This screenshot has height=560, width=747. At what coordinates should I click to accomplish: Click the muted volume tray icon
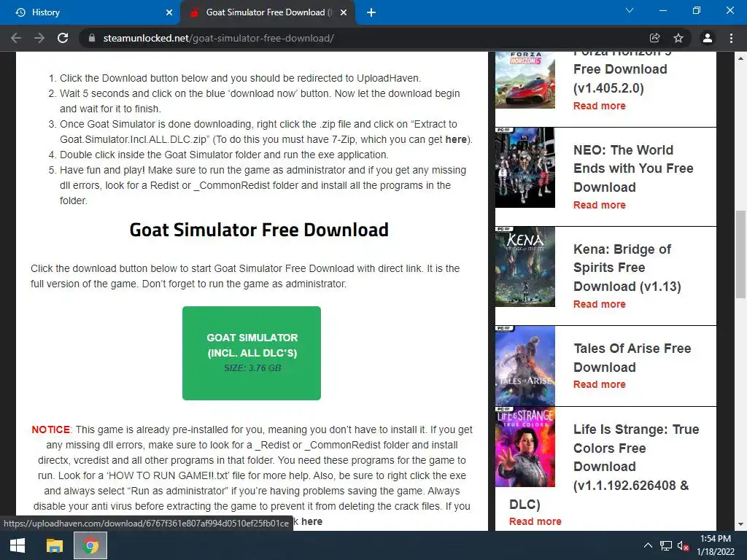(683, 545)
